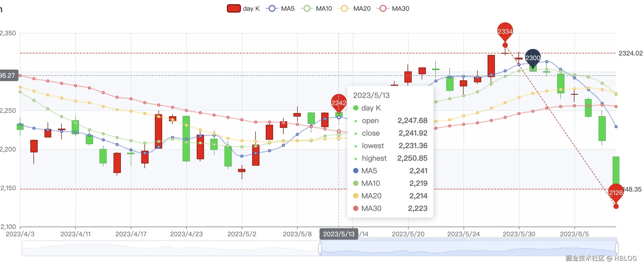Viewport: 644px width, 269px height.
Task: Click the x-axis label 2023/5/8
Action: [297, 234]
